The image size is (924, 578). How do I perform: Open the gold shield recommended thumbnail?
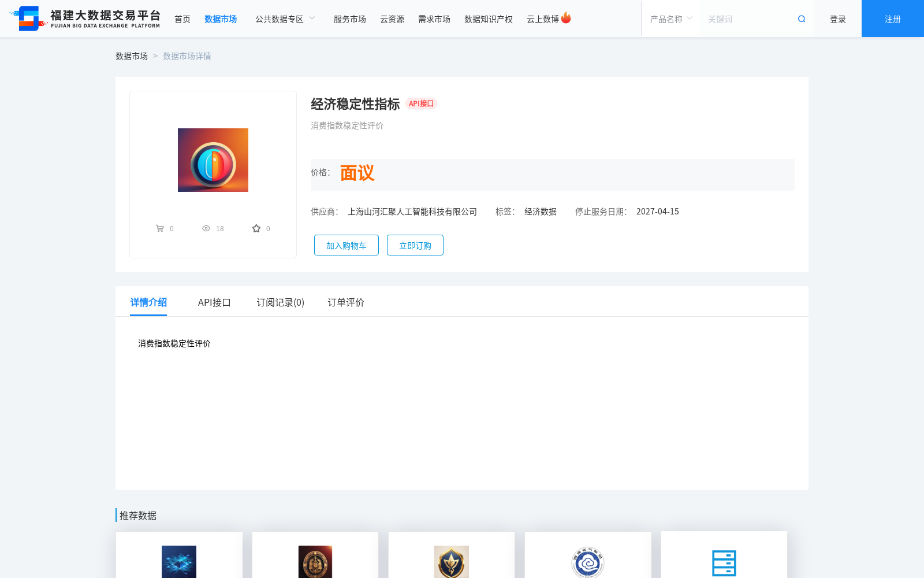click(452, 562)
